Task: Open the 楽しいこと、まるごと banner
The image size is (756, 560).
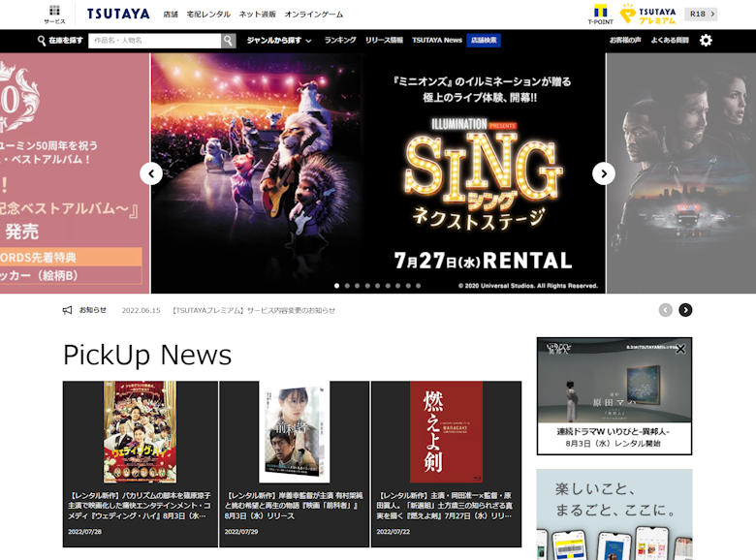Action: (x=614, y=514)
